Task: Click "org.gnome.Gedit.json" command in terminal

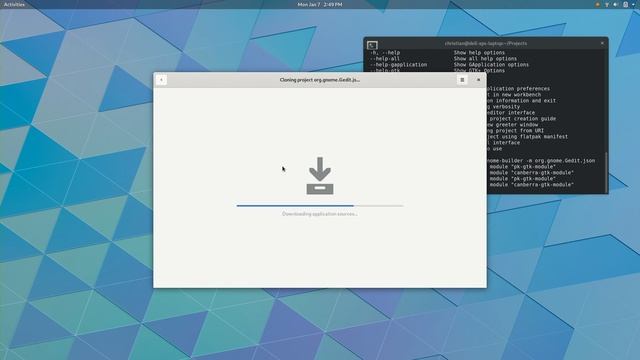Action: [565, 161]
